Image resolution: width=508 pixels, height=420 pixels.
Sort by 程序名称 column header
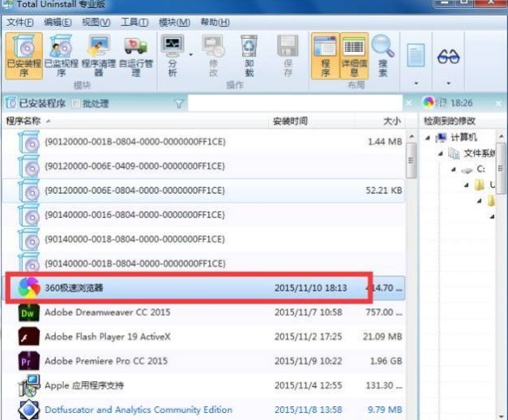(x=23, y=121)
